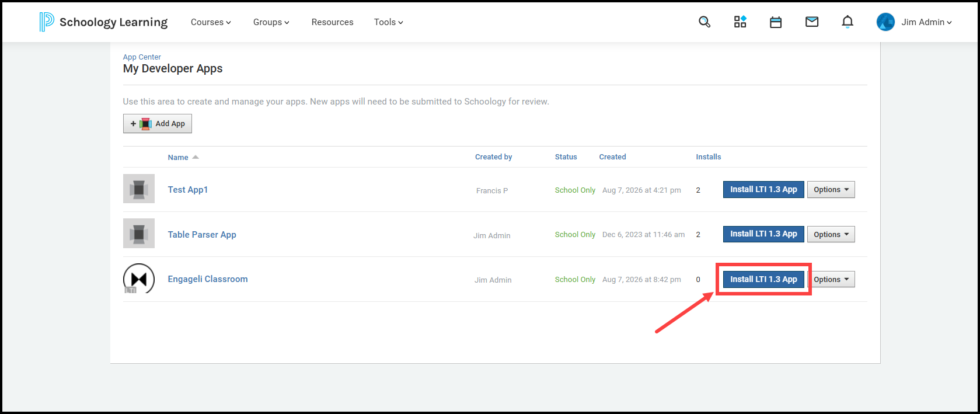Click the Test App1 thumbnail icon
The height and width of the screenshot is (414, 980).
[139, 189]
